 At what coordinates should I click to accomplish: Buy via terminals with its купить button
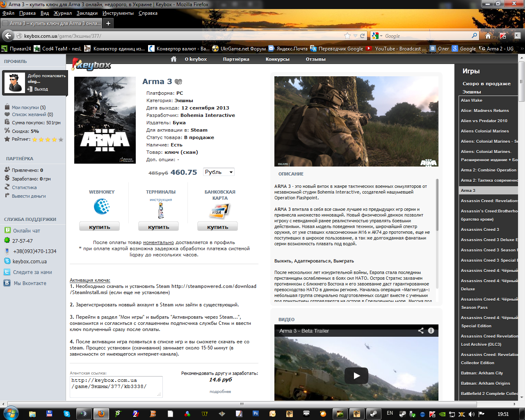(x=158, y=227)
